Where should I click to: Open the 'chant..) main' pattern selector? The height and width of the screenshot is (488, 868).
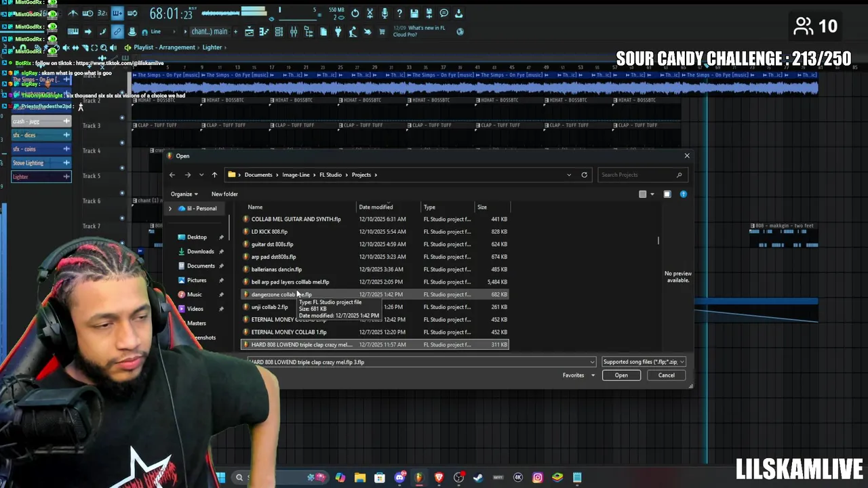(x=210, y=31)
